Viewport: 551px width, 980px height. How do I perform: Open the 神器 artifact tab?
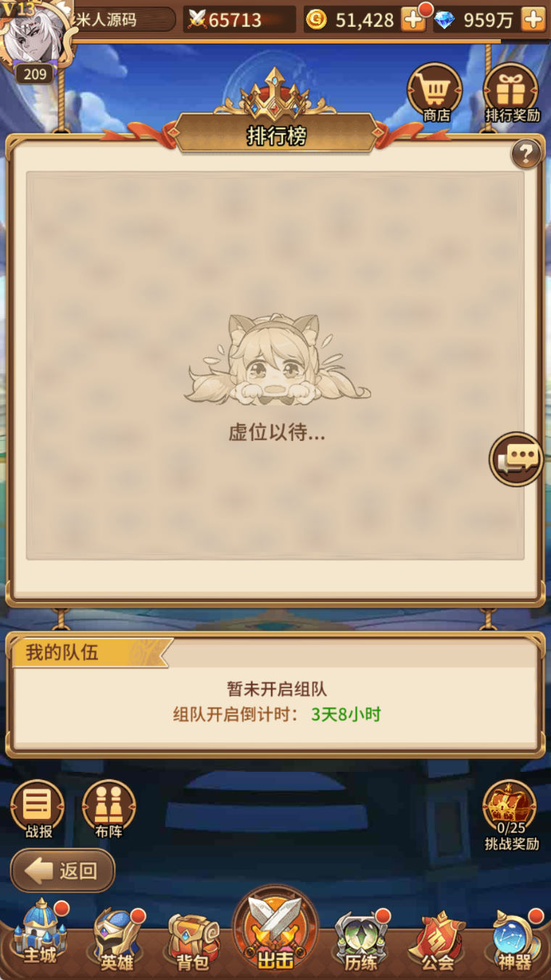click(515, 941)
